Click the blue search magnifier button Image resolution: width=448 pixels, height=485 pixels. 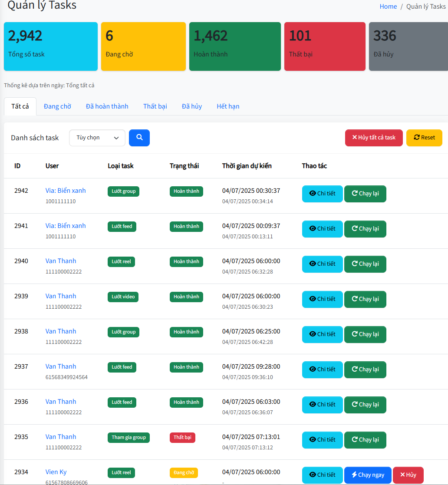[x=139, y=138]
